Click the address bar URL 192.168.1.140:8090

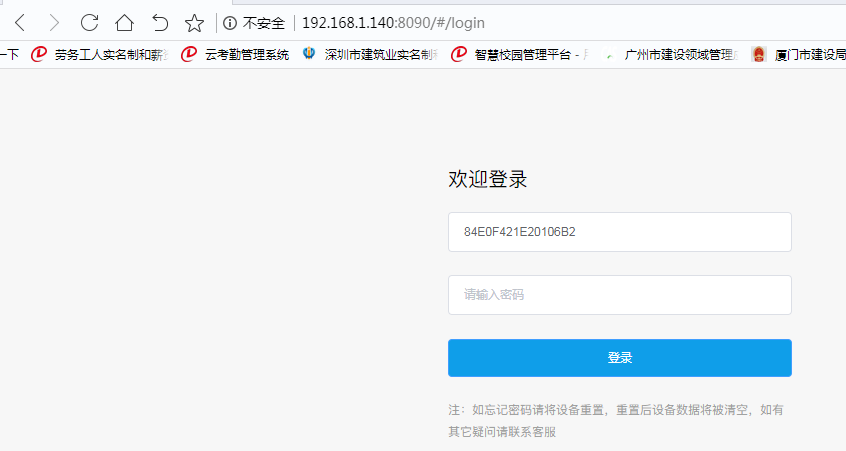(393, 23)
